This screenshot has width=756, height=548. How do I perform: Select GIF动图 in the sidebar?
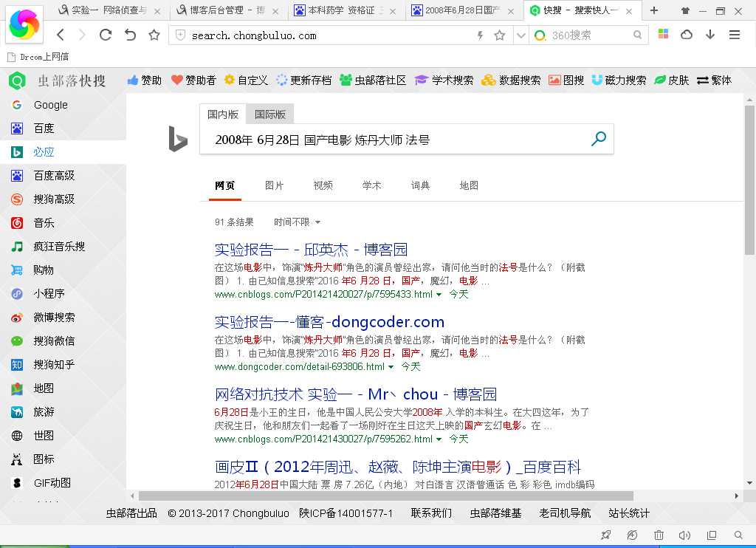point(63,483)
